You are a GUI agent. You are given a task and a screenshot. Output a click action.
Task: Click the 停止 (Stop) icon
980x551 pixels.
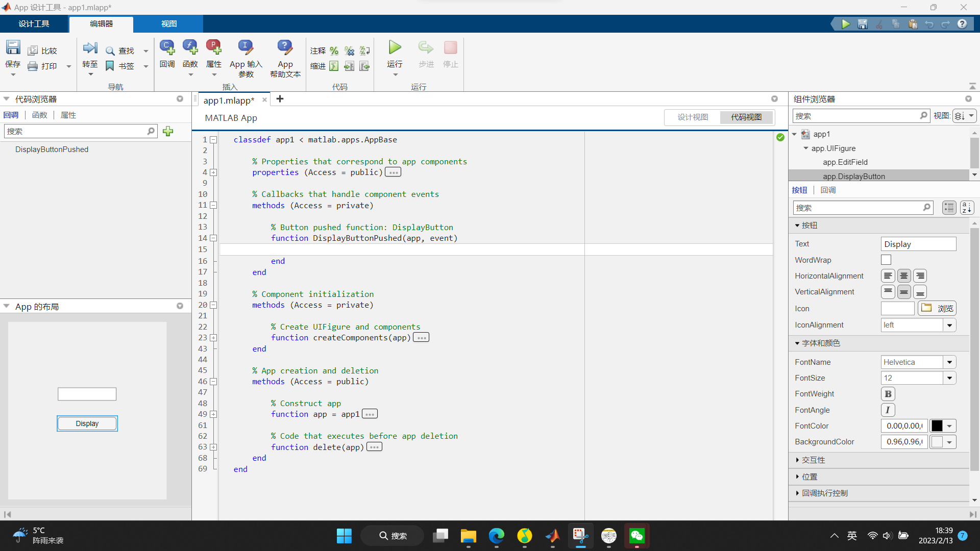pos(450,47)
